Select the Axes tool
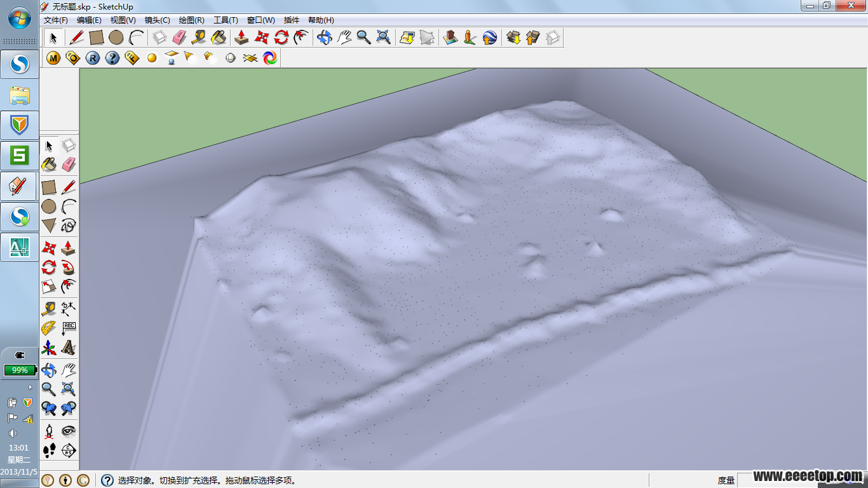Viewport: 868px width, 488px height. point(49,348)
